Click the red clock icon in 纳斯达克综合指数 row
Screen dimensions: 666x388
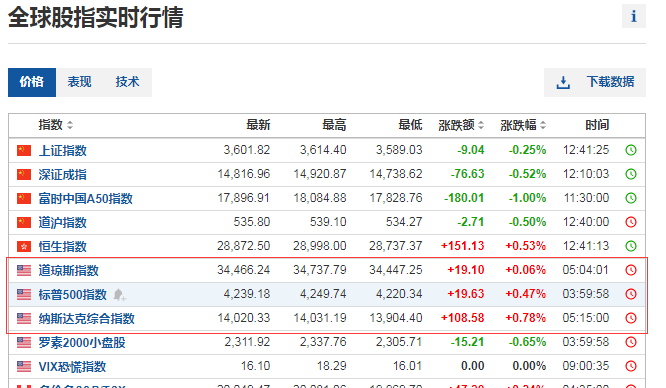631,318
